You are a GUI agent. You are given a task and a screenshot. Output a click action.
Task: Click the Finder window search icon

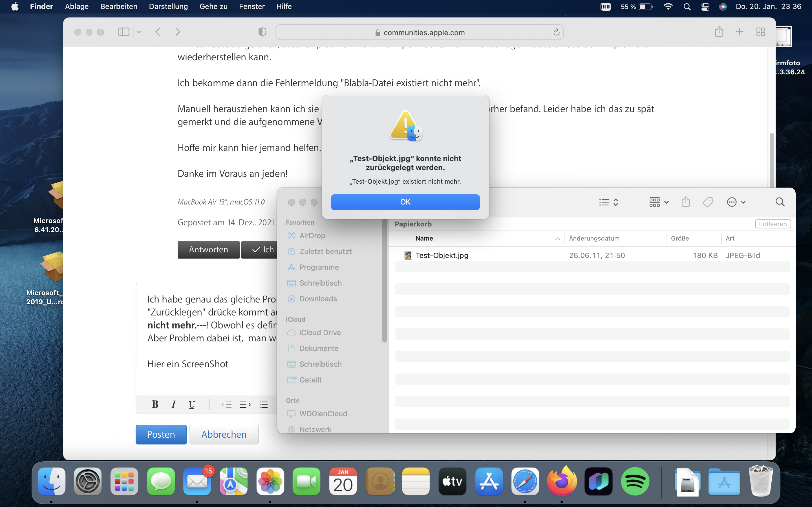tap(780, 202)
